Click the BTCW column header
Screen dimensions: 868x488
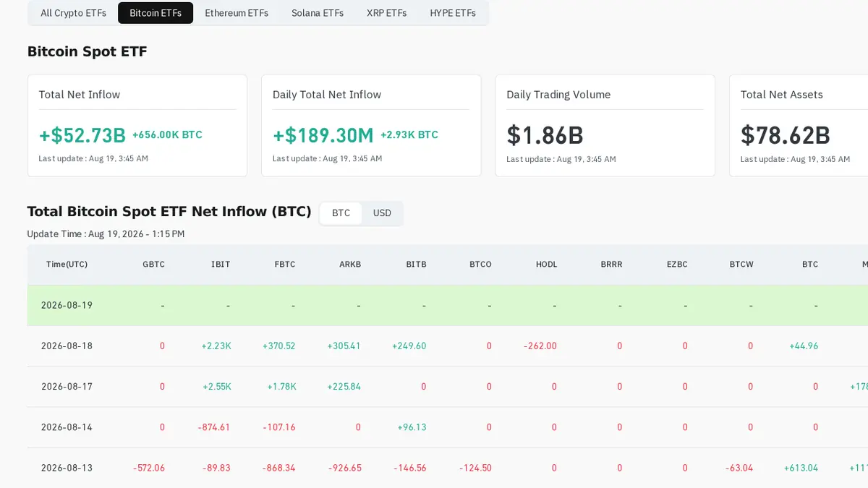click(741, 265)
